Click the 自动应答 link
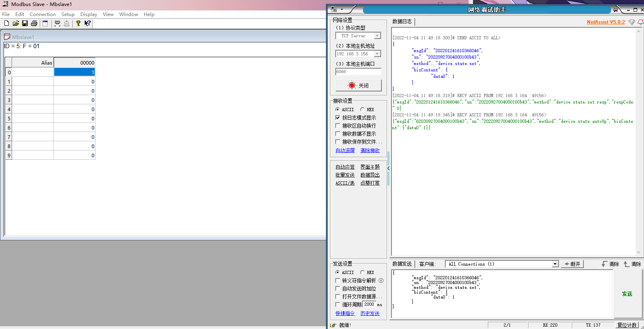The width and height of the screenshot is (644, 329). tap(345, 167)
